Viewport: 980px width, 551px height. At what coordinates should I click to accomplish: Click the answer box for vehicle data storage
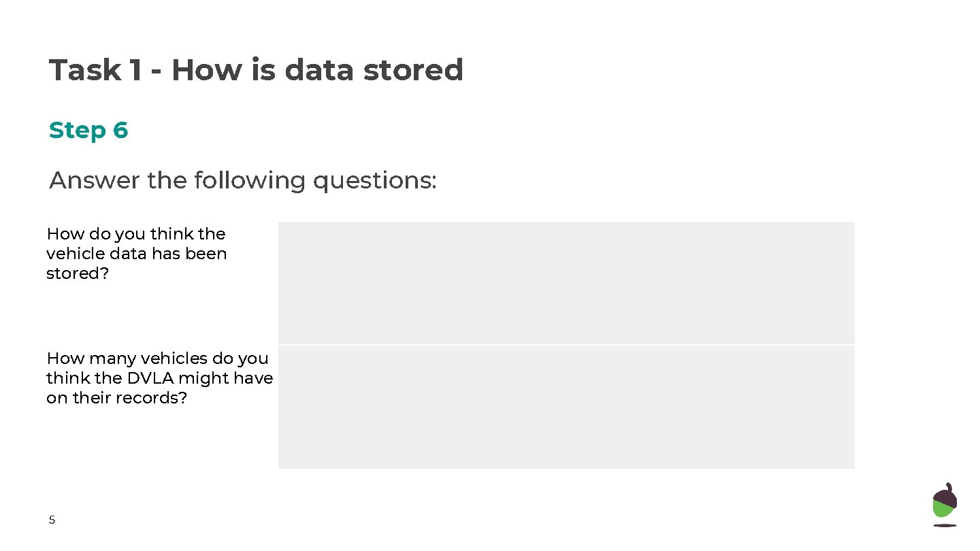(566, 282)
